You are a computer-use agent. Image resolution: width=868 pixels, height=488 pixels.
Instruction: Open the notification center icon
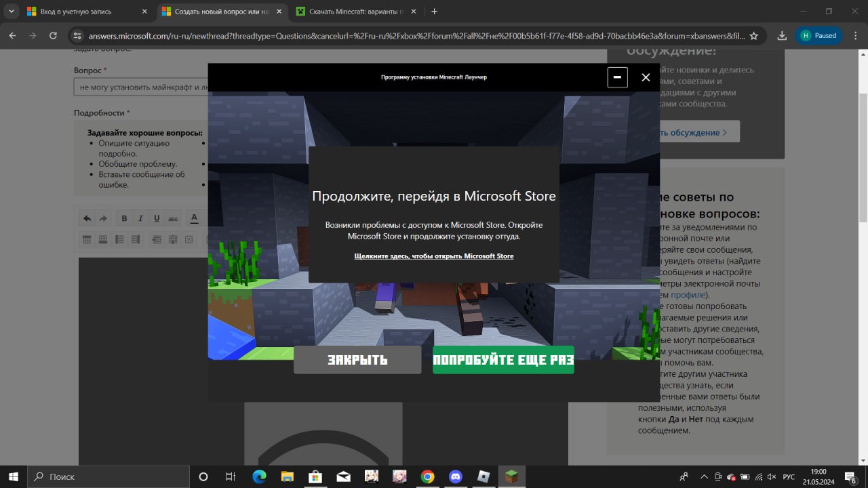click(x=852, y=476)
